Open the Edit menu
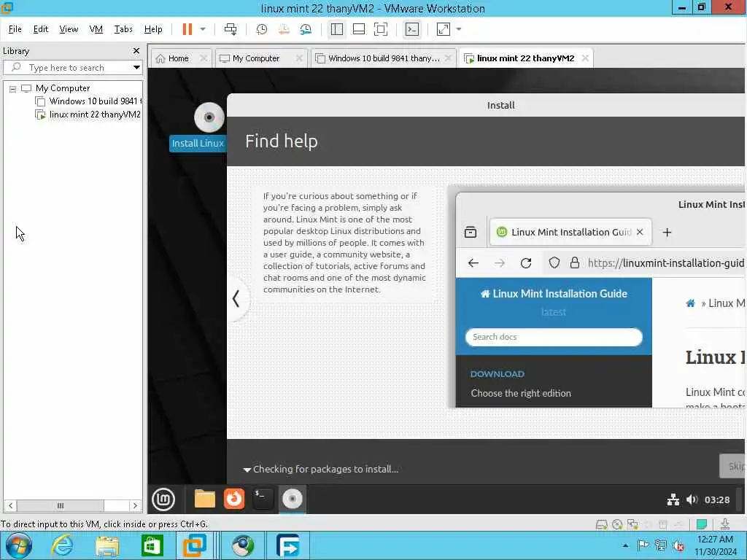This screenshot has width=747, height=560. click(x=41, y=29)
